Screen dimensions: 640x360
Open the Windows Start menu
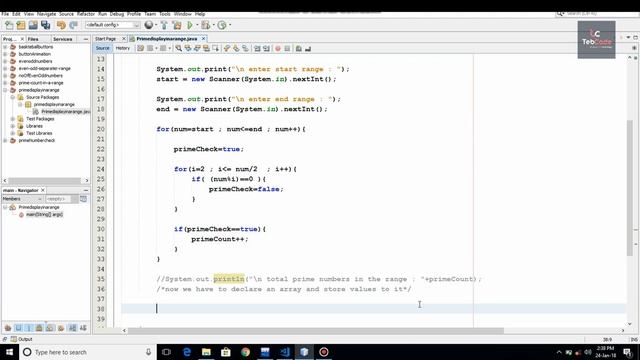coord(9,352)
